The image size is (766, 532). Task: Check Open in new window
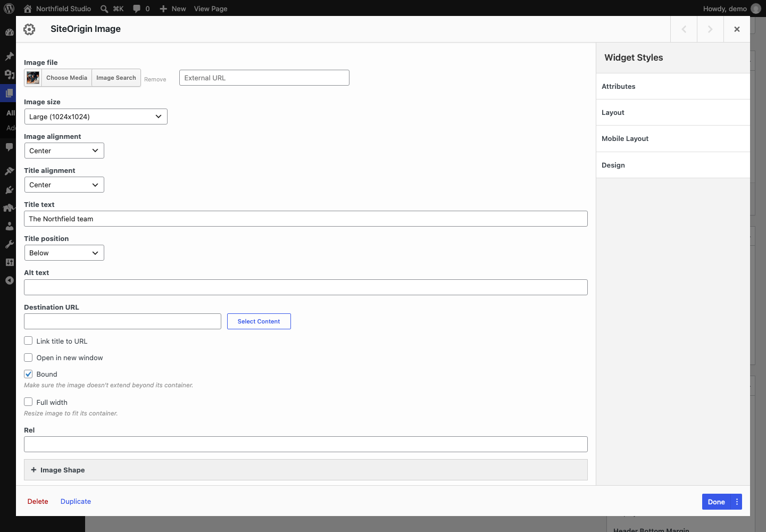(28, 358)
